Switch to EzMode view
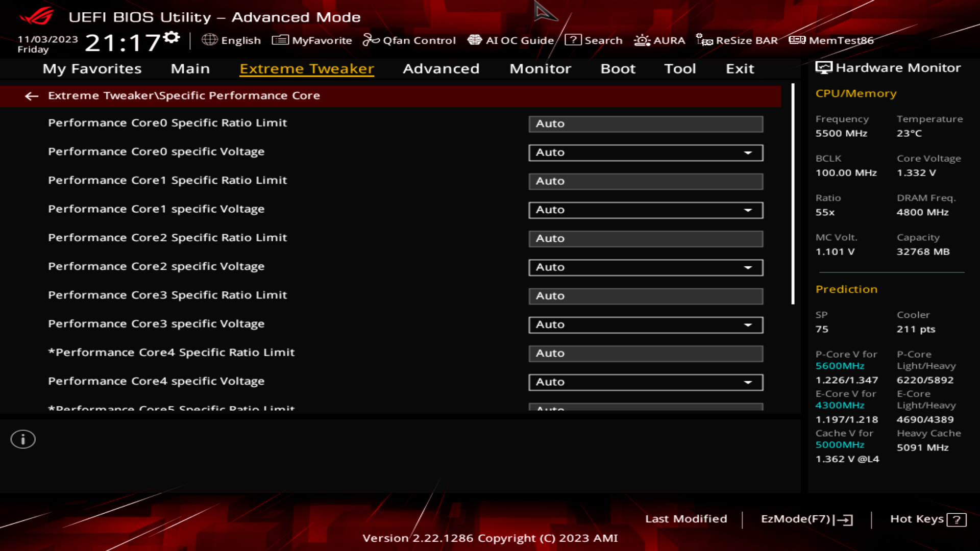Image resolution: width=980 pixels, height=551 pixels. tap(805, 518)
